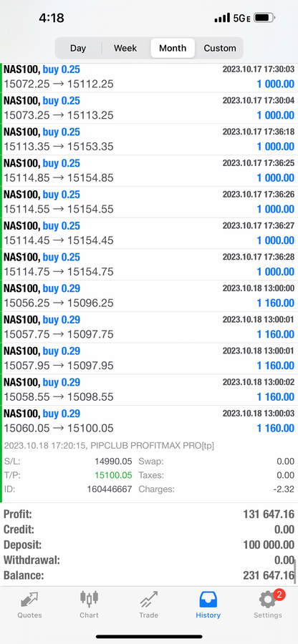The height and width of the screenshot is (644, 298).
Task: Tap the Withdrawal summary label
Action: coord(32,560)
